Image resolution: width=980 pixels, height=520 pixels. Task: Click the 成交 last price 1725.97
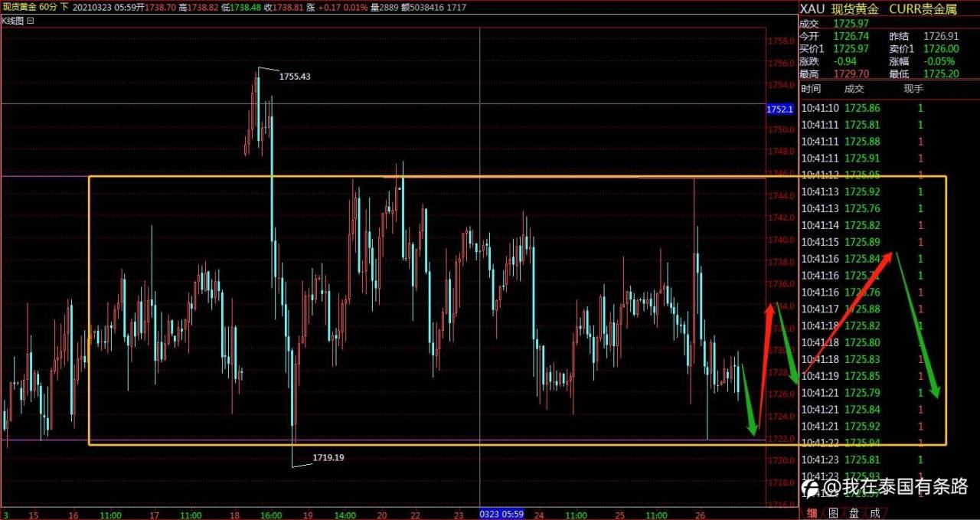point(851,24)
